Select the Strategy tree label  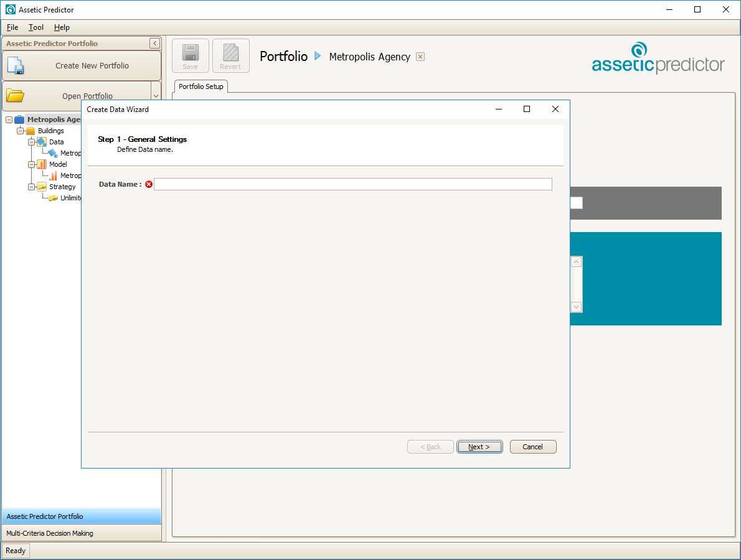62,187
